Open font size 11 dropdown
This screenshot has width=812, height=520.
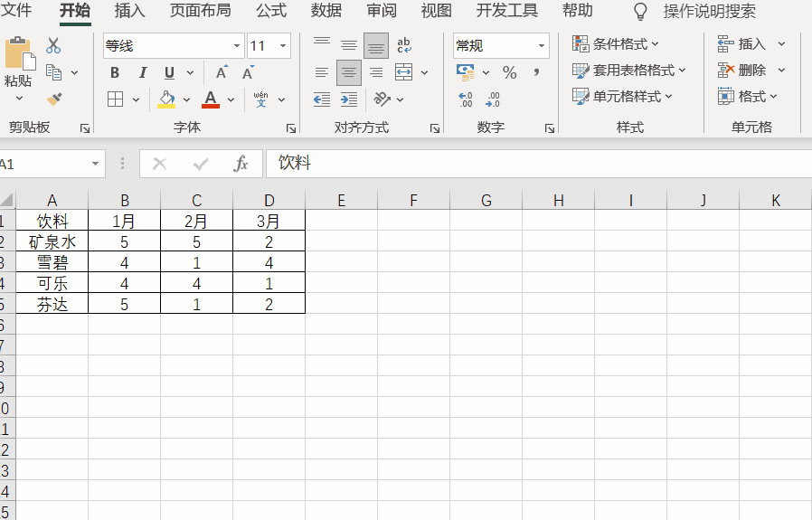283,45
